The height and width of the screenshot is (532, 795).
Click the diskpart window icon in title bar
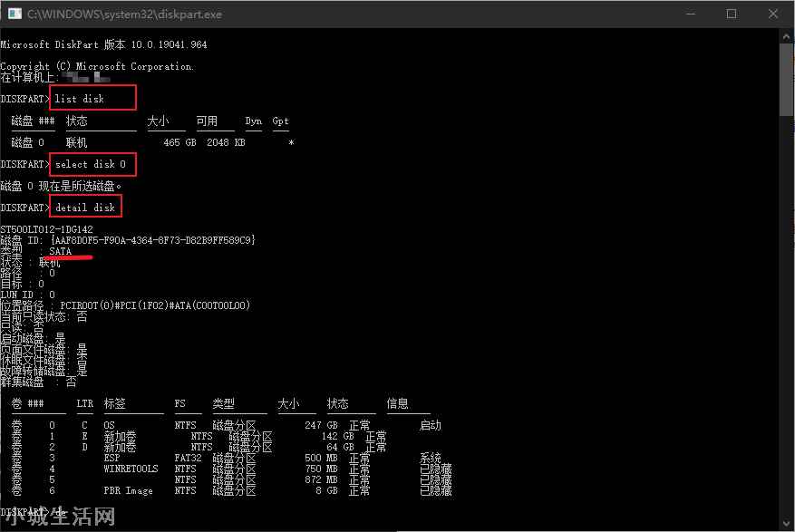pos(15,14)
